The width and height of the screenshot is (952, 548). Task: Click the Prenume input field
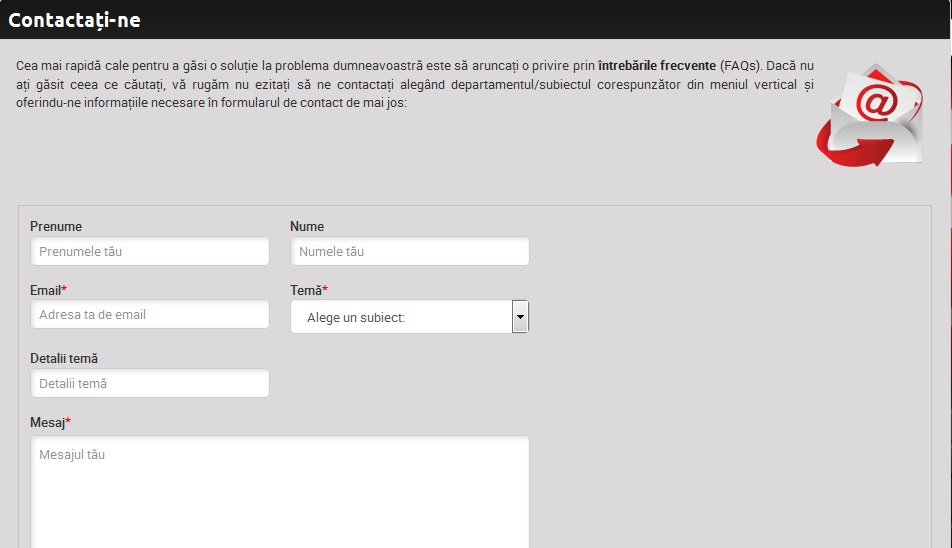[150, 251]
